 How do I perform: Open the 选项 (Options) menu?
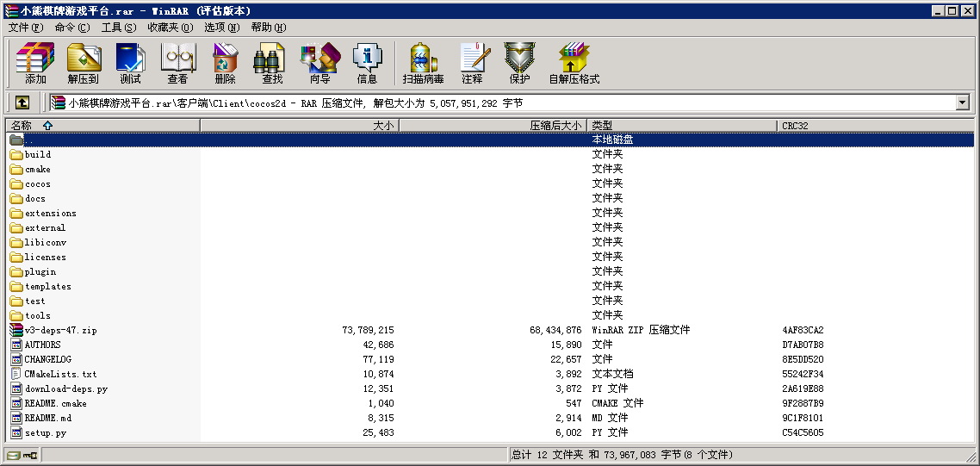[221, 28]
